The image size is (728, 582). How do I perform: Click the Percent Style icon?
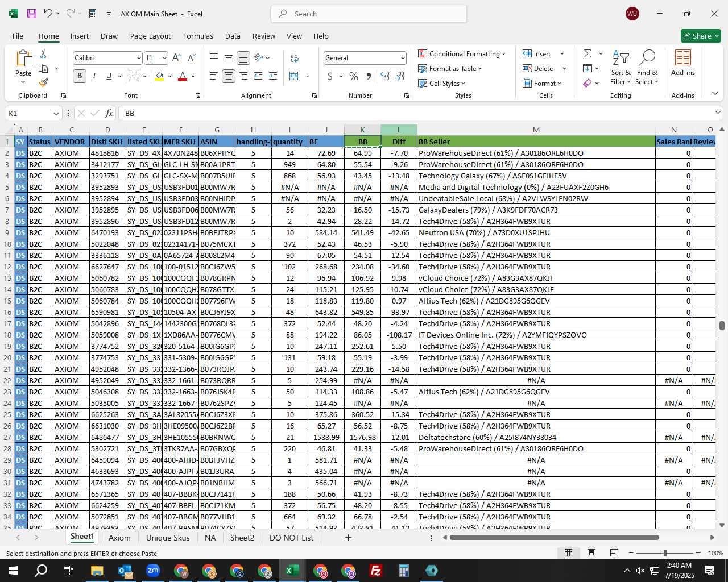(354, 76)
